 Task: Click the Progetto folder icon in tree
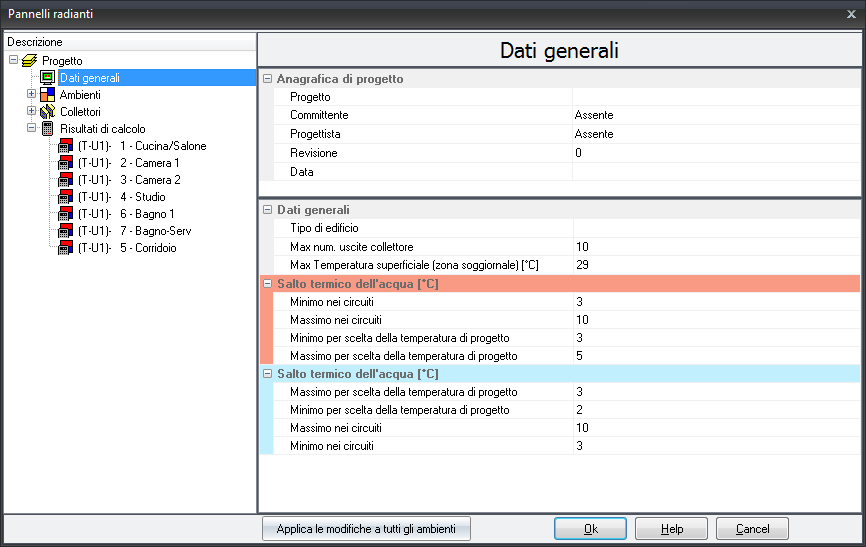(30, 61)
